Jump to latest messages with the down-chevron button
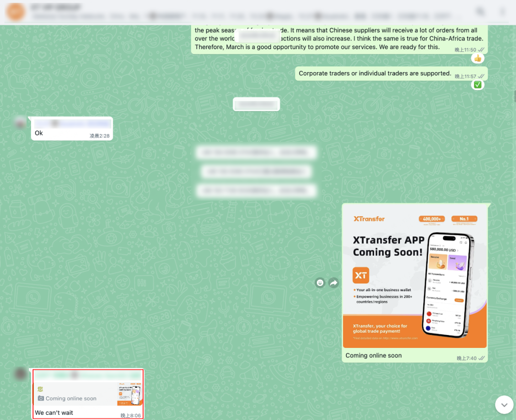Viewport: 516px width, 420px height. (x=504, y=405)
